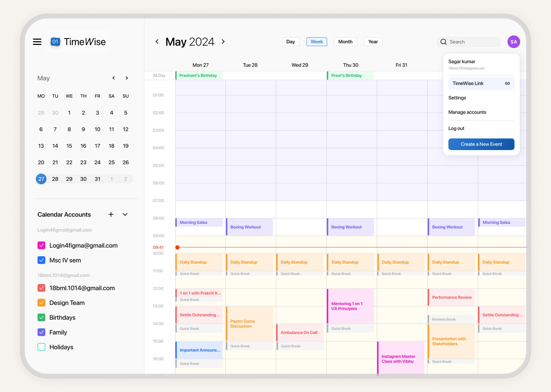Switch to Month view
The height and width of the screenshot is (392, 551).
[x=345, y=42]
